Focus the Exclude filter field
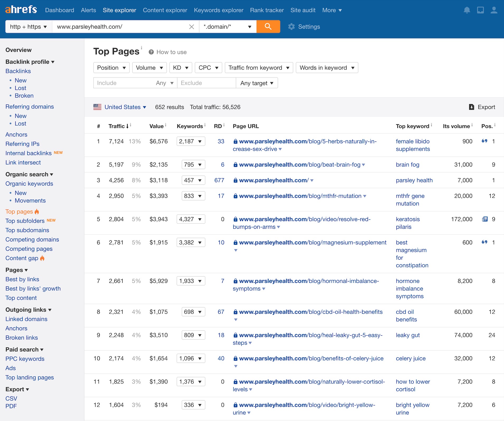 coord(207,83)
